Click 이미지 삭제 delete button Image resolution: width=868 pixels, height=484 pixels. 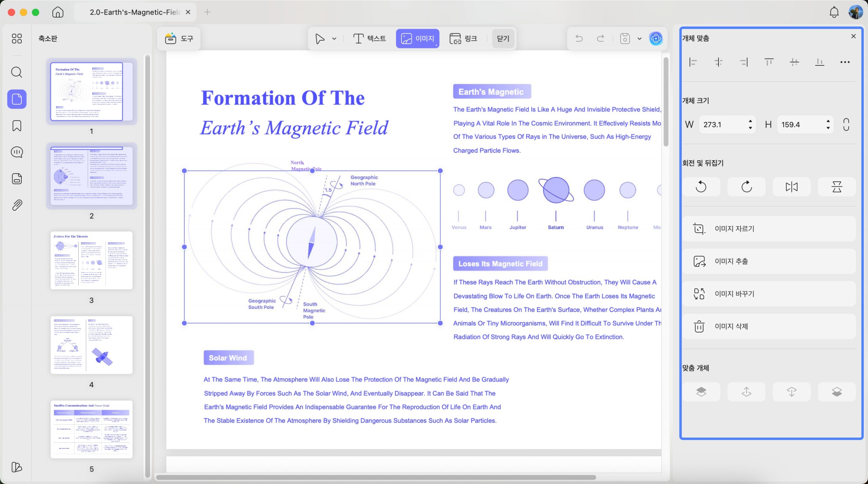[769, 326]
